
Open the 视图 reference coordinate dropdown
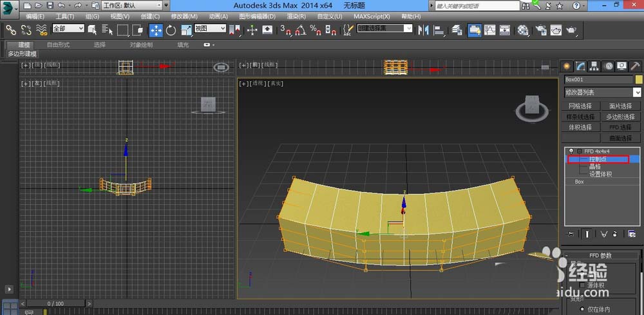tap(210, 28)
